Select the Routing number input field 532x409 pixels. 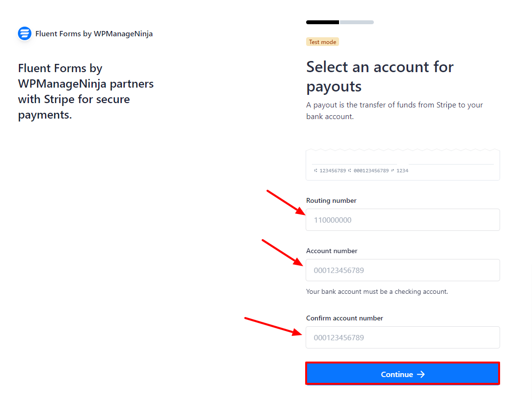pos(403,220)
